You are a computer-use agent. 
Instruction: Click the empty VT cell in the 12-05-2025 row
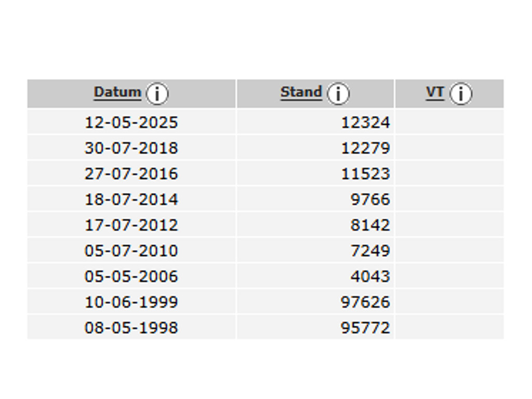pos(449,122)
